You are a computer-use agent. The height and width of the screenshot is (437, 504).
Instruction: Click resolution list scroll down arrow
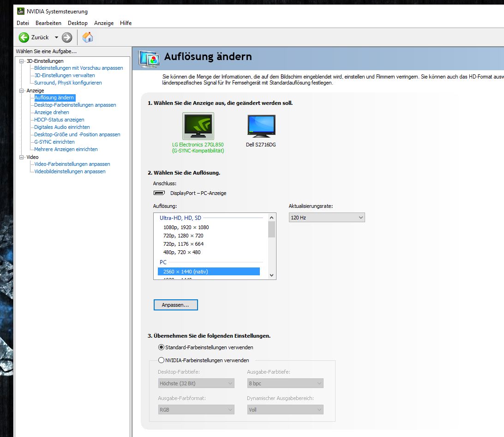pos(271,275)
